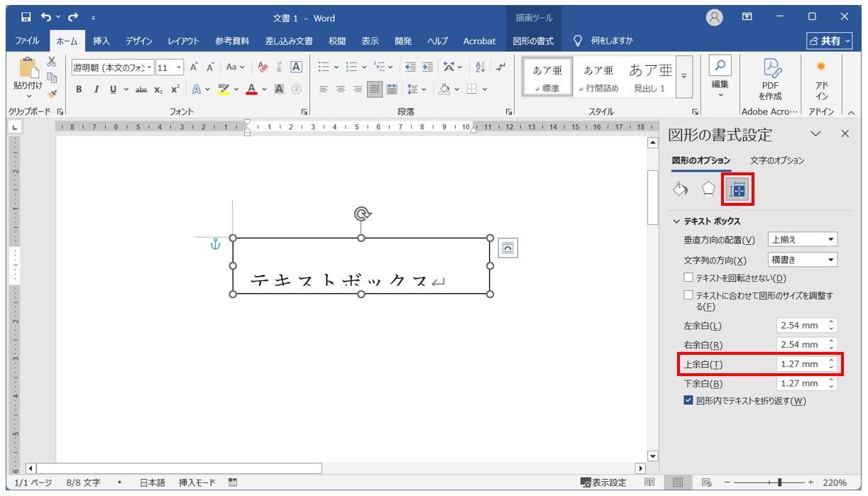868x496 pixels.
Task: Click the 共有 share button
Action: pos(830,41)
